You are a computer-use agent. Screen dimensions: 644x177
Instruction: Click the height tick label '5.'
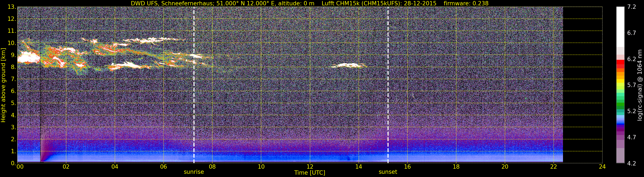(13, 103)
